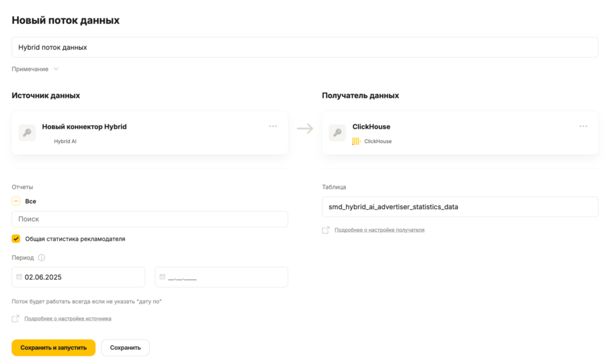Click the key icon of ClickHouse card
Screen dimensions: 608x364
coord(337,132)
